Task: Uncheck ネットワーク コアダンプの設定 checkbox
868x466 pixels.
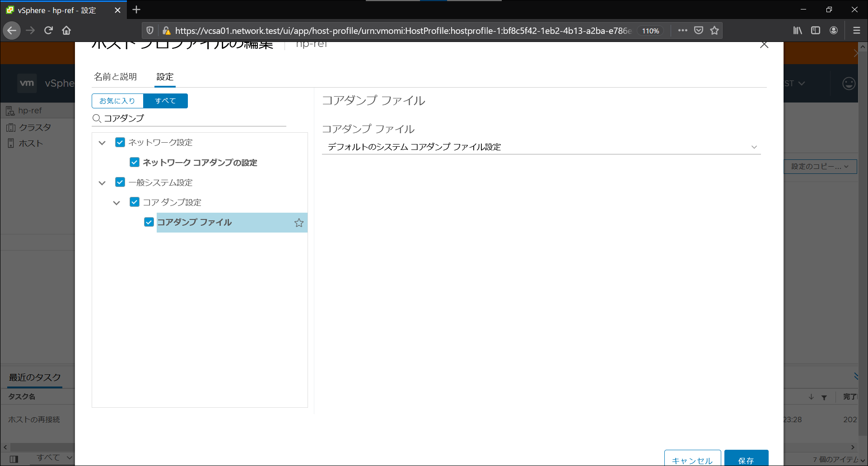Action: click(135, 162)
